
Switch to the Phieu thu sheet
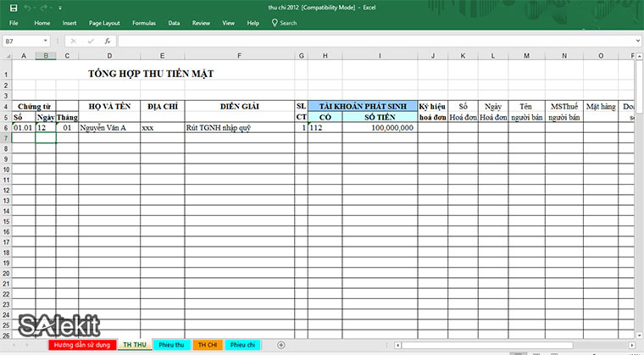[172, 345]
